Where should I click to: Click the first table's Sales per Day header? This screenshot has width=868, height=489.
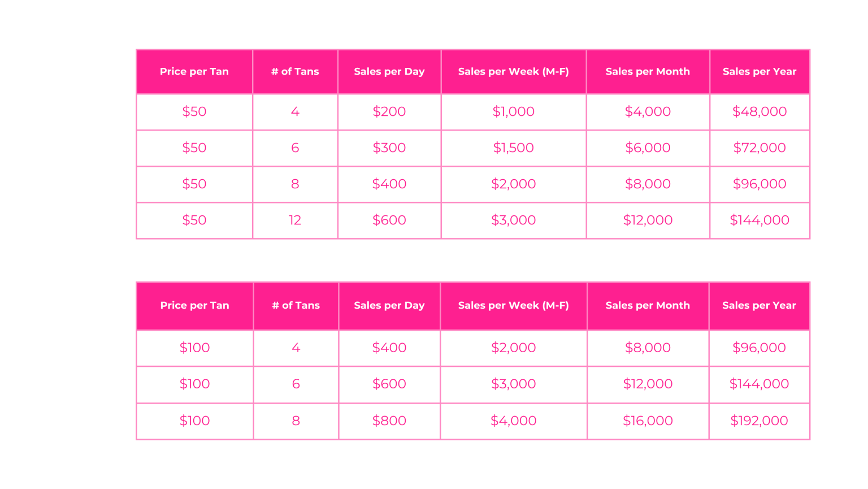coord(389,72)
